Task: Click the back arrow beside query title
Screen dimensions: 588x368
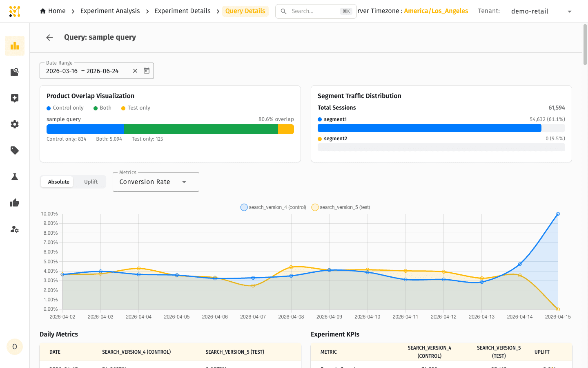Action: click(49, 38)
